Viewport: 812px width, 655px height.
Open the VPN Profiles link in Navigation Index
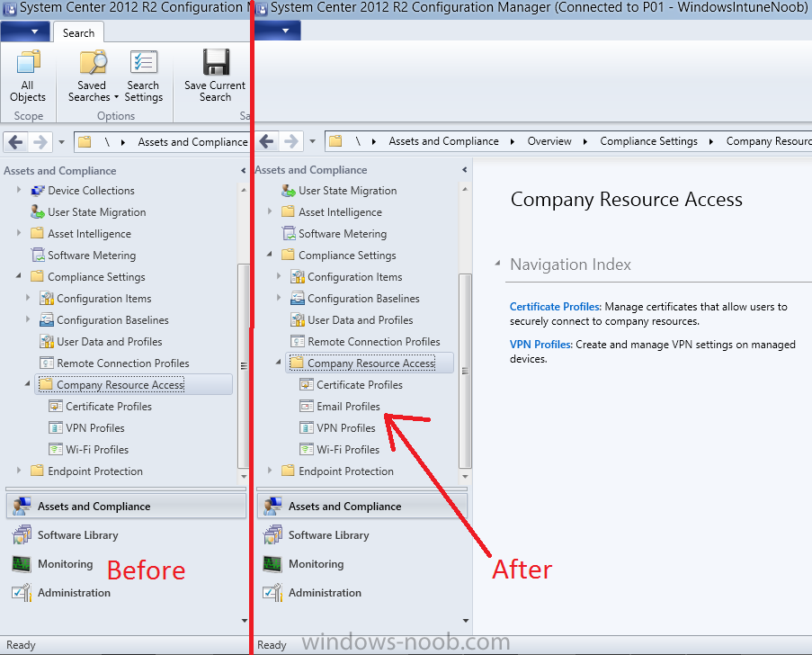(x=540, y=345)
